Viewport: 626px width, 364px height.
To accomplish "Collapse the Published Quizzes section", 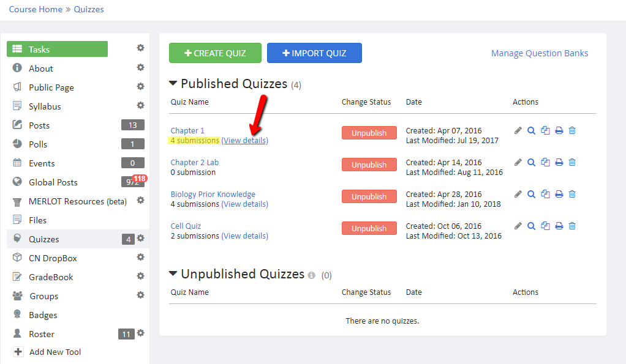I will tap(173, 83).
